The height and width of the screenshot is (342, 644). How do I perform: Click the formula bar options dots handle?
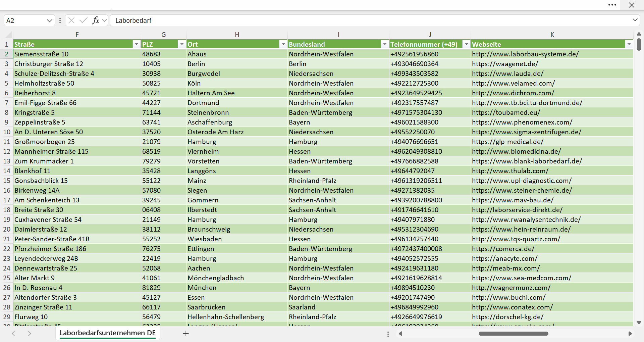tap(60, 20)
